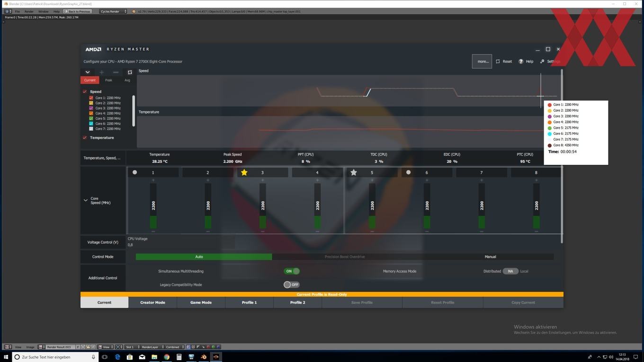Toggle the Core 4 speed checkbox

coord(91,113)
